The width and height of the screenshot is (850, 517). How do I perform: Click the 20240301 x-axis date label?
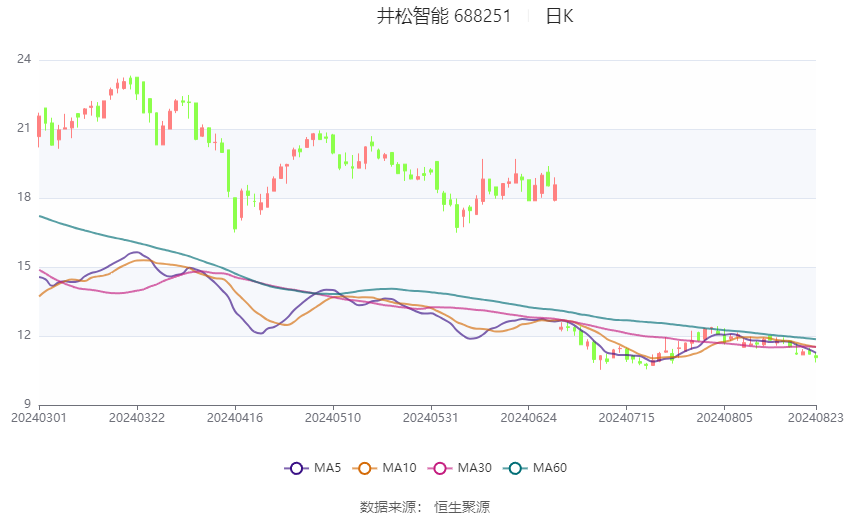pos(39,418)
